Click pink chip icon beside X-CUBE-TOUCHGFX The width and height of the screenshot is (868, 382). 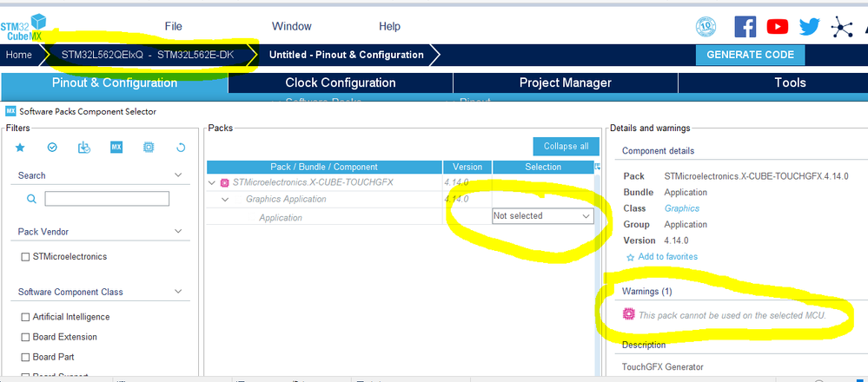(225, 182)
